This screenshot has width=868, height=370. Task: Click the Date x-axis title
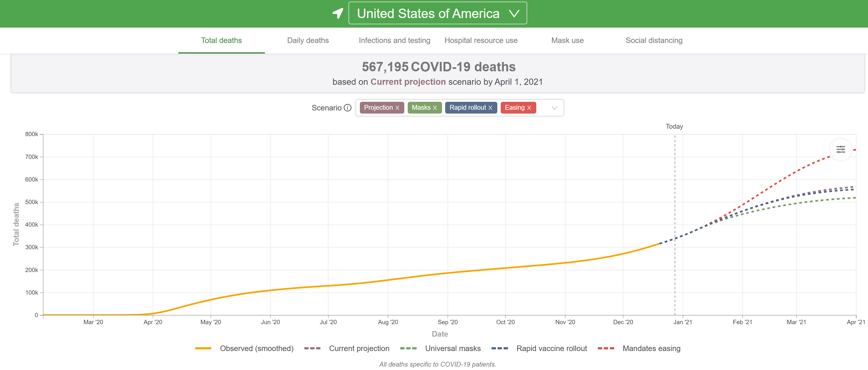click(x=440, y=334)
